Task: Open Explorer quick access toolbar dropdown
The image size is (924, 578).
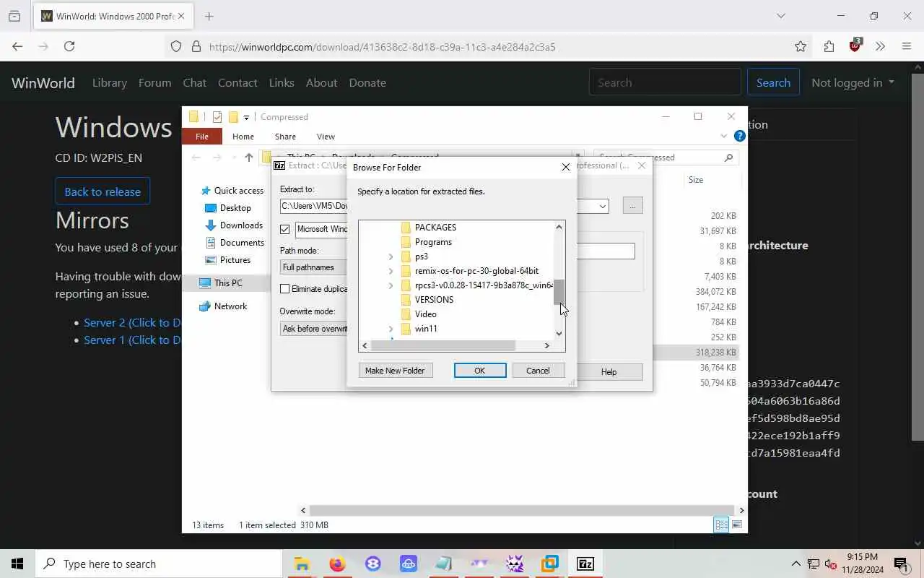Action: (x=246, y=117)
